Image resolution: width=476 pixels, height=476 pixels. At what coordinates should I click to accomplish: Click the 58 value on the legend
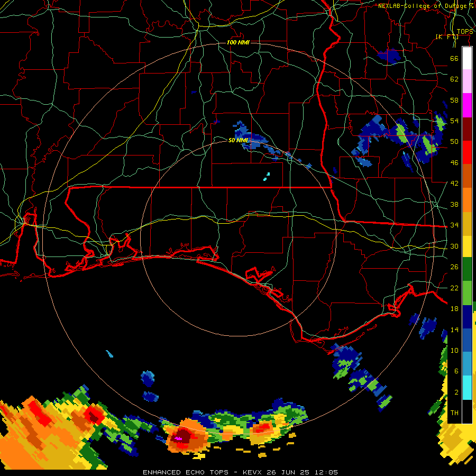coord(454,100)
